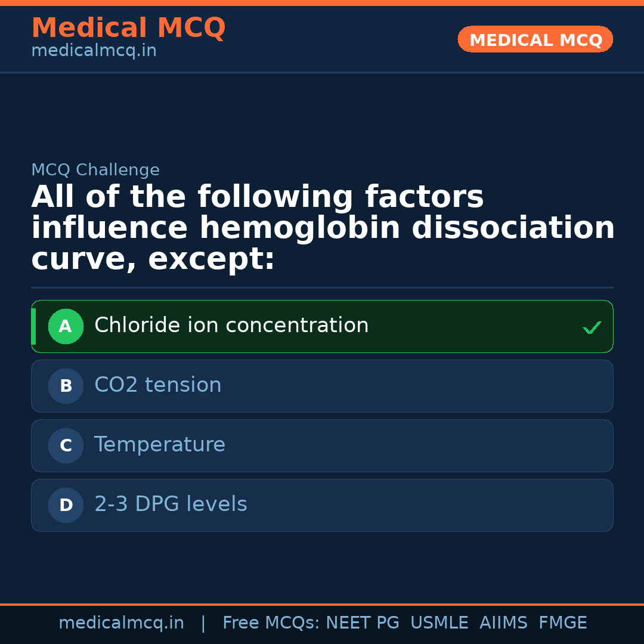644x644 pixels.
Task: Click the Medical MCQ header title
Action: (128, 28)
